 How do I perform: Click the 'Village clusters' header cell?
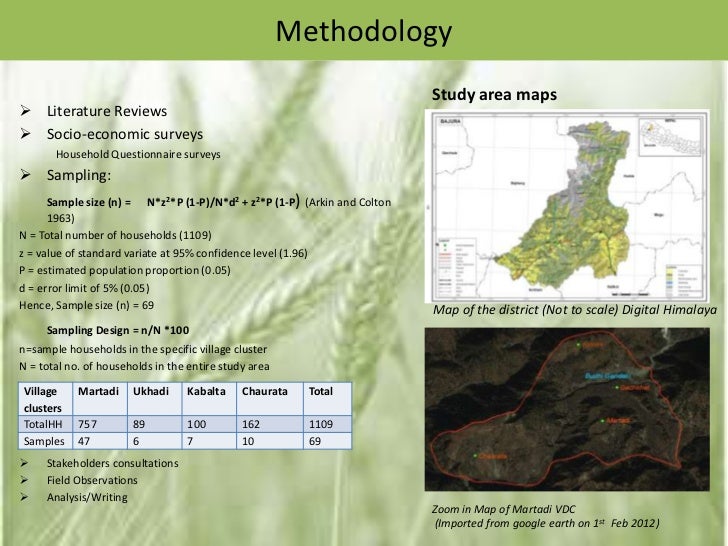pos(45,399)
